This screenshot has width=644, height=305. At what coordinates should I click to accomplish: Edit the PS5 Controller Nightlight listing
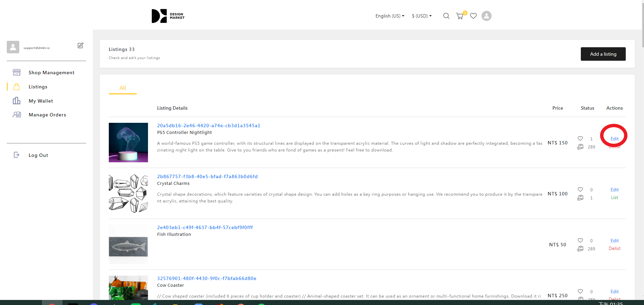614,139
